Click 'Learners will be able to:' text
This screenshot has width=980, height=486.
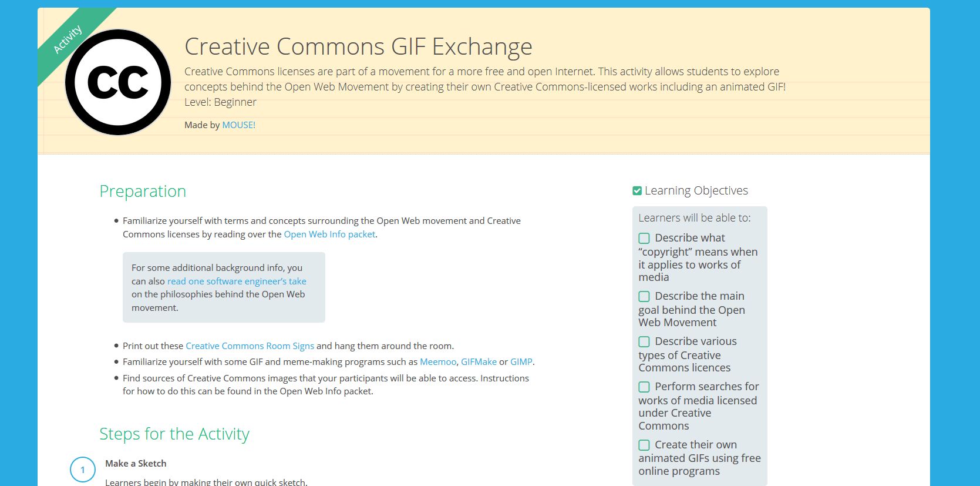pyautogui.click(x=695, y=217)
